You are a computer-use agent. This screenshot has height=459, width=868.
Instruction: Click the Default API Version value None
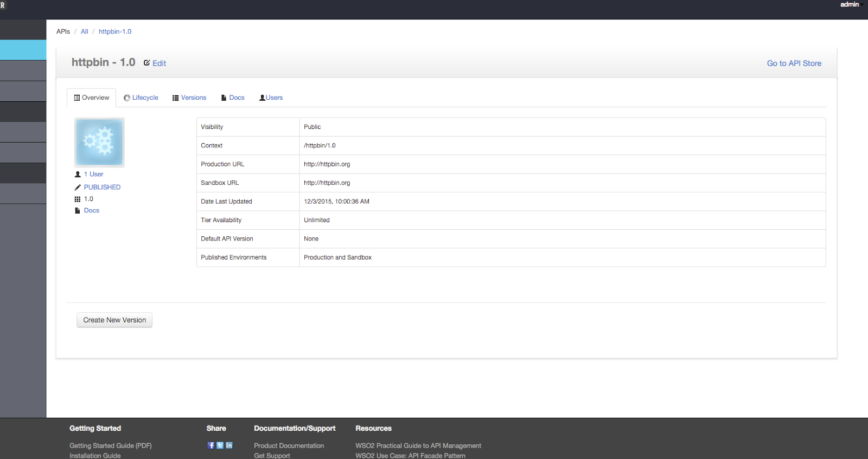coord(311,239)
